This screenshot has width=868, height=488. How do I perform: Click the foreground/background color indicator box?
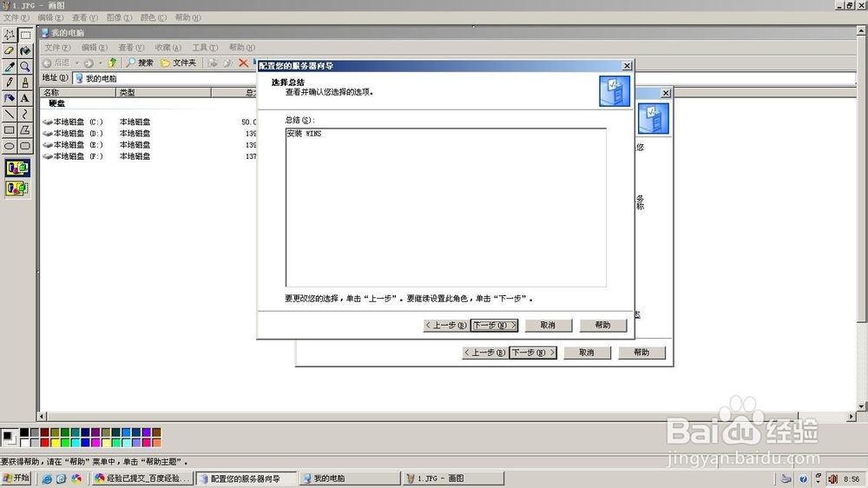tap(9, 438)
